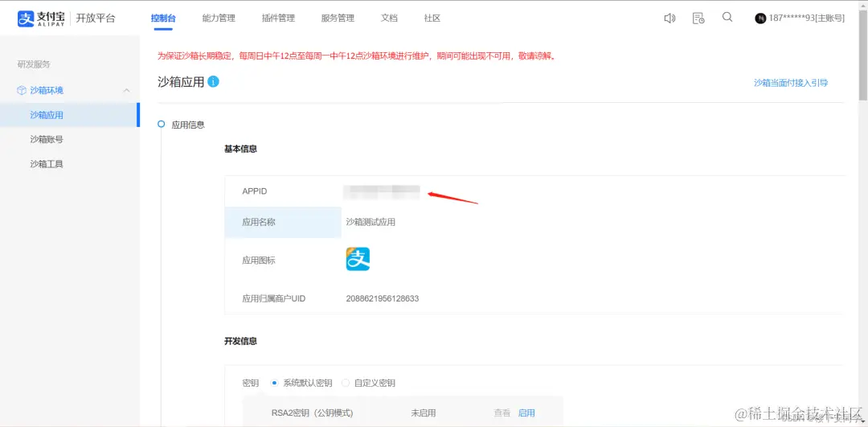This screenshot has height=427, width=868.
Task: Click the RSA2密钥 (公钥模式) label
Action: click(x=312, y=413)
